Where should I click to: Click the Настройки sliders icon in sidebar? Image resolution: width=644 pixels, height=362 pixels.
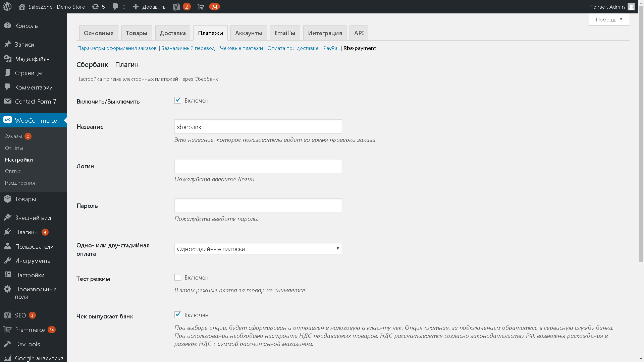pyautogui.click(x=7, y=275)
